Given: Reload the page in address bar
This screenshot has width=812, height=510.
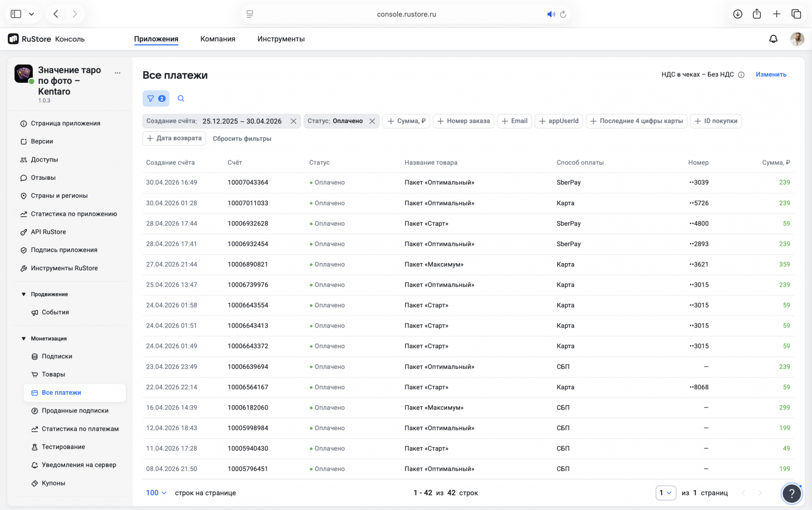Looking at the screenshot, I should (x=563, y=15).
